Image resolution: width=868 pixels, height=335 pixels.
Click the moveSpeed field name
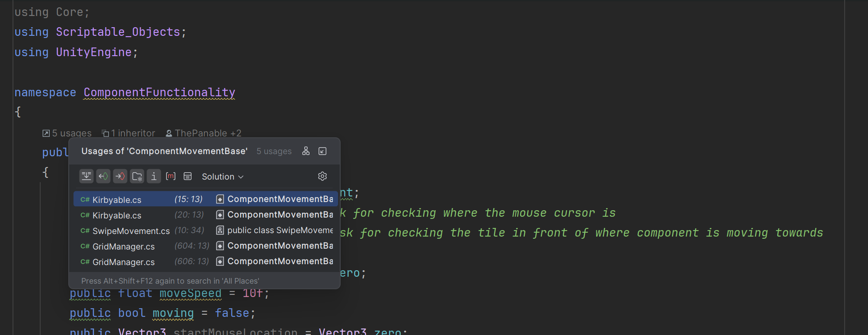pos(191,293)
